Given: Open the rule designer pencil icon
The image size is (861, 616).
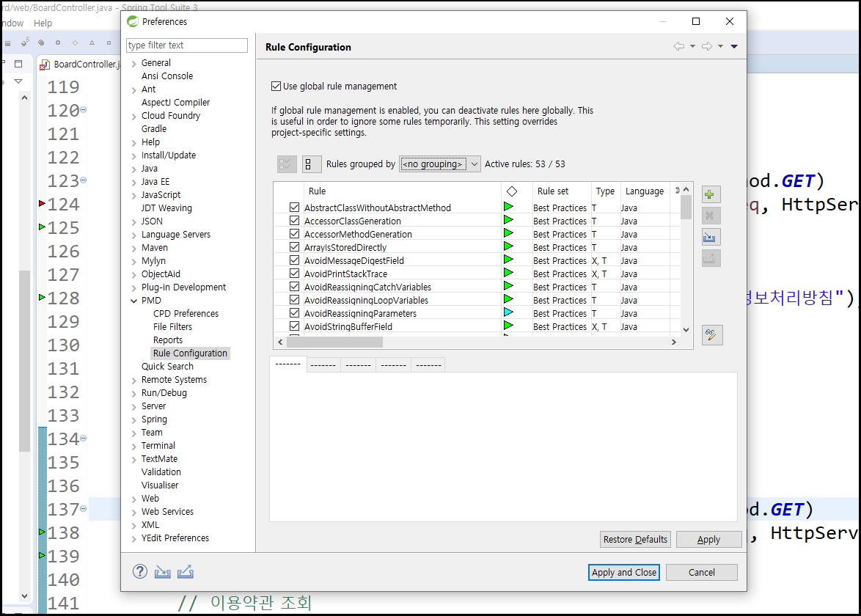Looking at the screenshot, I should 711,335.
